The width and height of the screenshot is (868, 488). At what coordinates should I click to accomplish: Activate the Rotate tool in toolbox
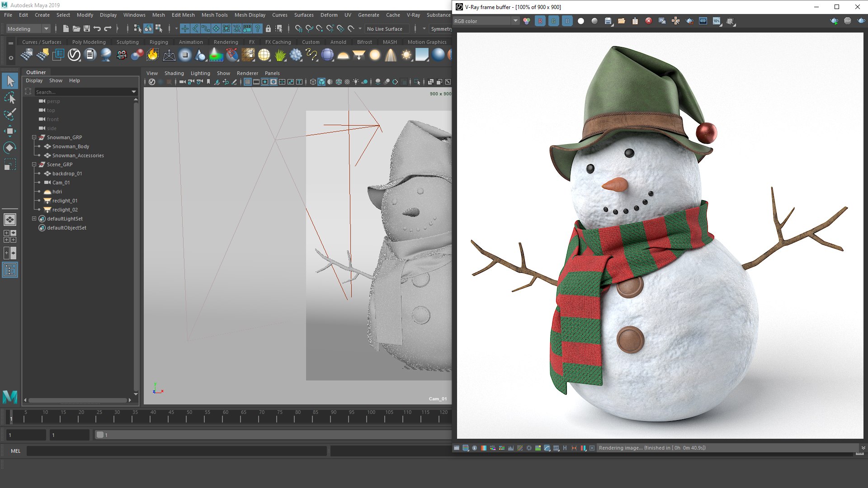[10, 148]
